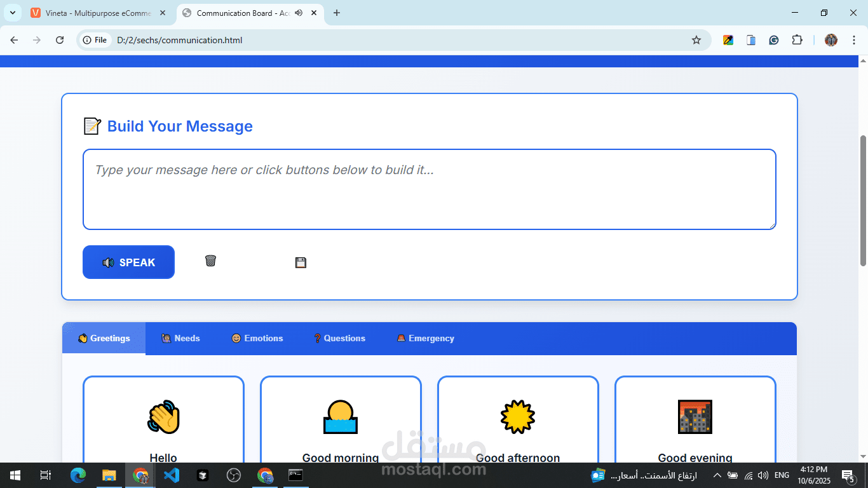Open the battery status icon

tap(733, 475)
